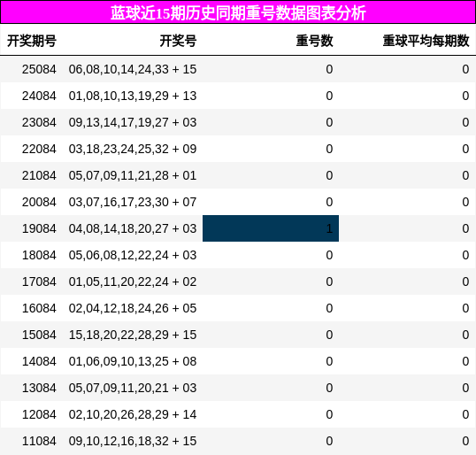Select issue number 19084
476x455 pixels.
coord(39,228)
